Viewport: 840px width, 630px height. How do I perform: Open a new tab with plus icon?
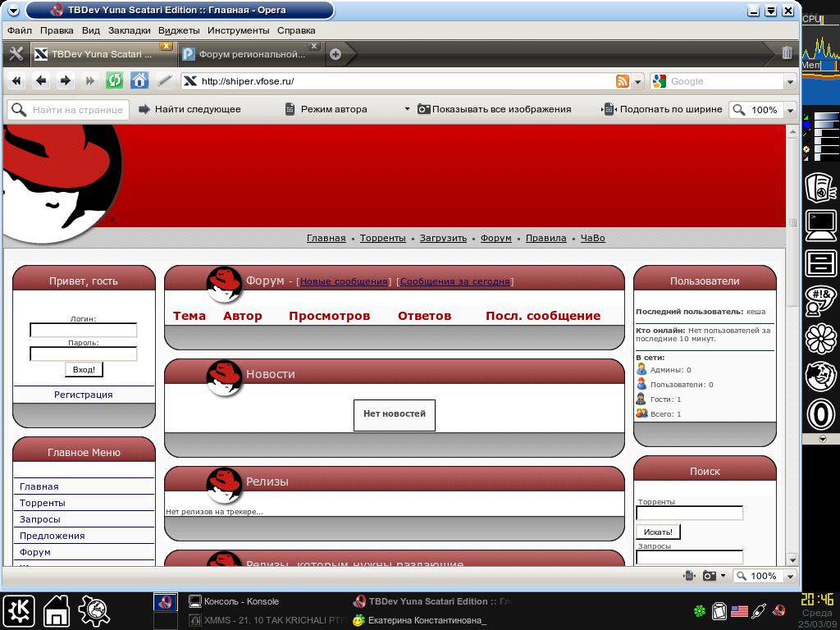[335, 54]
